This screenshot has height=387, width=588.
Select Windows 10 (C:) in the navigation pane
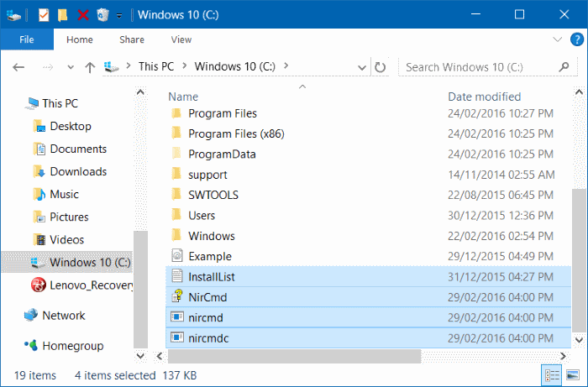click(66, 262)
